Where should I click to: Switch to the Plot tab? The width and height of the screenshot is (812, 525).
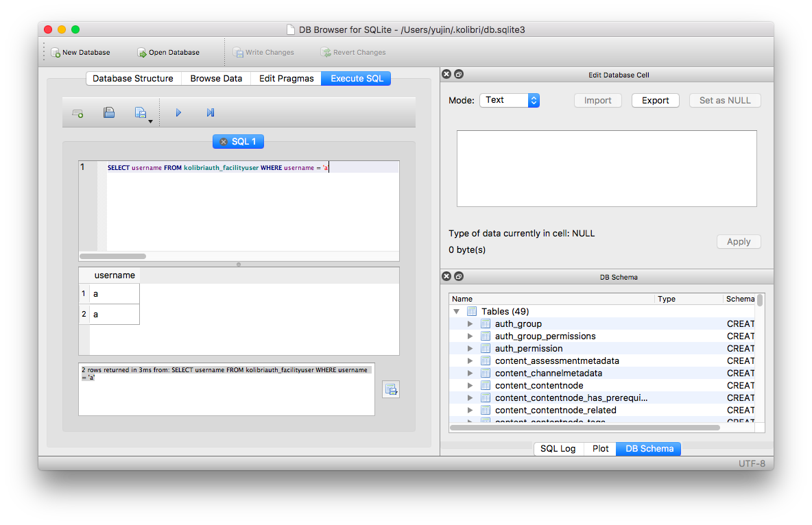(x=600, y=449)
